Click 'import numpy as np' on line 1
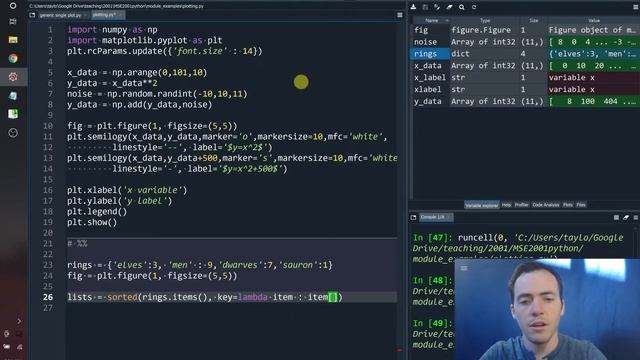The height and width of the screenshot is (360, 640). (112, 30)
